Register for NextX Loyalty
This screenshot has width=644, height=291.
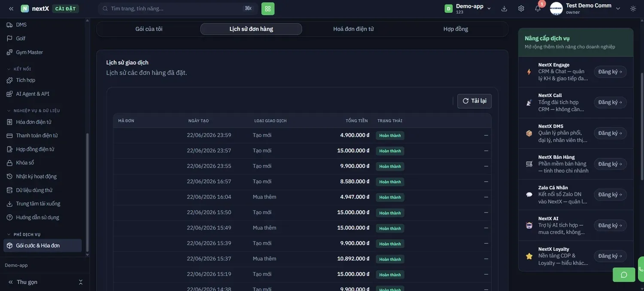tap(610, 256)
